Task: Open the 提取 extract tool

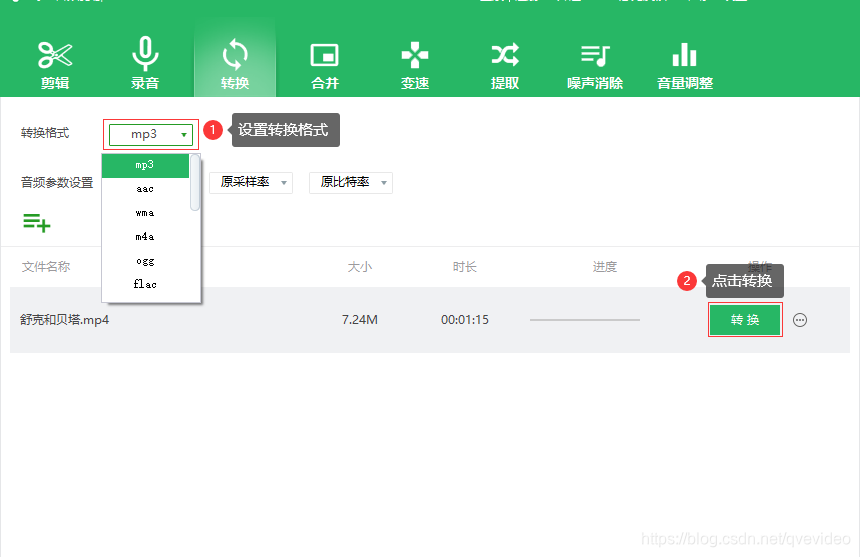Action: click(x=505, y=64)
